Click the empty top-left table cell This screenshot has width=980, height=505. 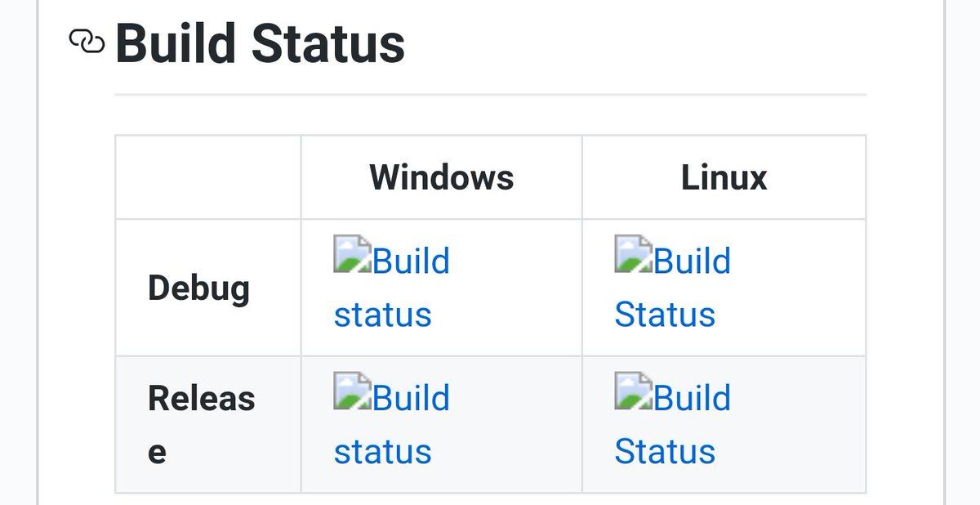pos(208,177)
